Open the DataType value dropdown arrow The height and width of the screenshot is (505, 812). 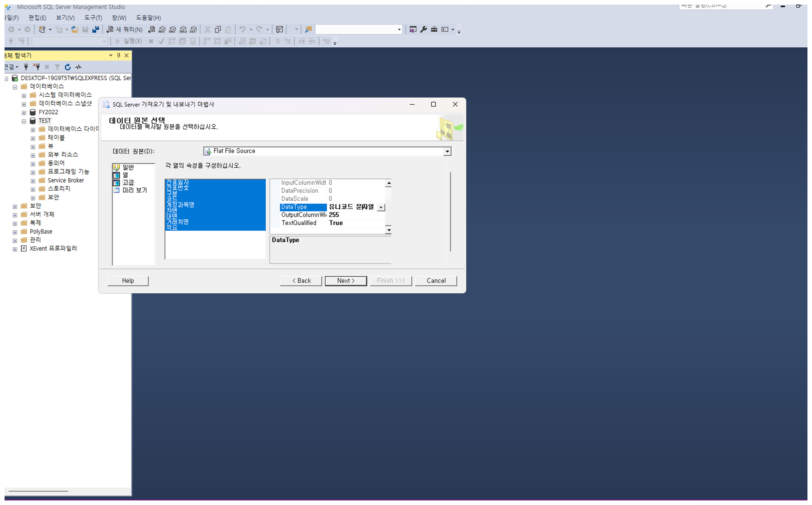click(381, 208)
